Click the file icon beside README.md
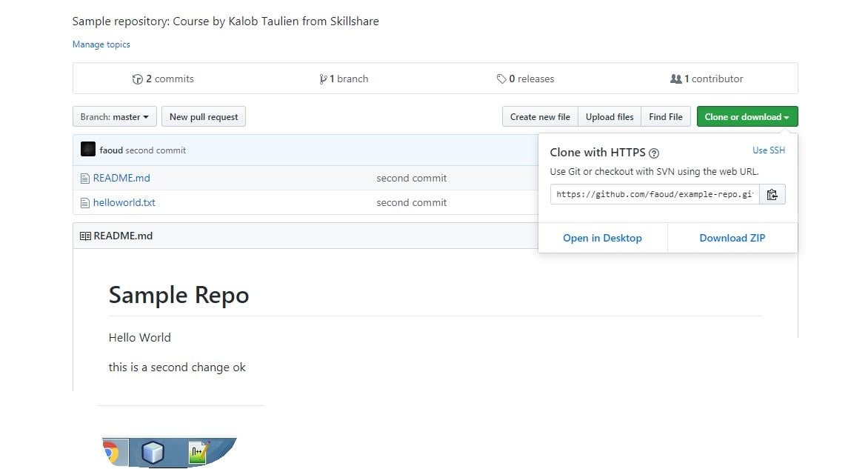868x469 pixels. (x=84, y=179)
